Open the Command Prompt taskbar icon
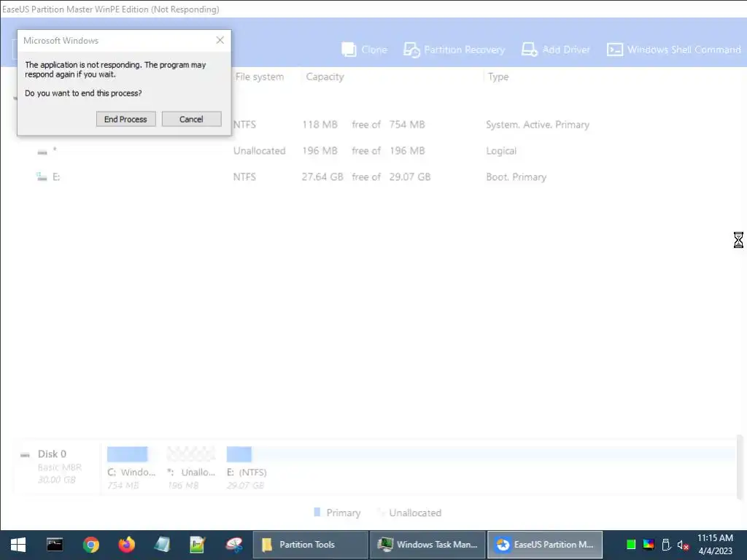Image resolution: width=747 pixels, height=560 pixels. point(54,544)
